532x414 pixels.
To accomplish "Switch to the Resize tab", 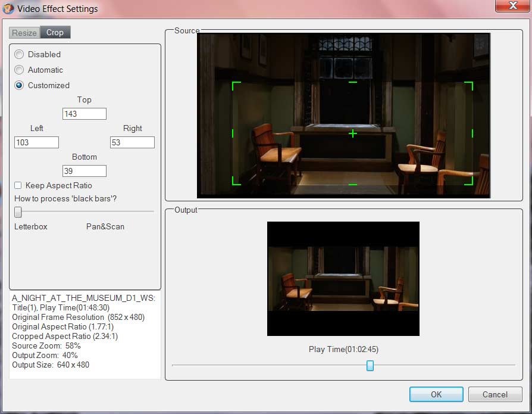I will 24,33.
